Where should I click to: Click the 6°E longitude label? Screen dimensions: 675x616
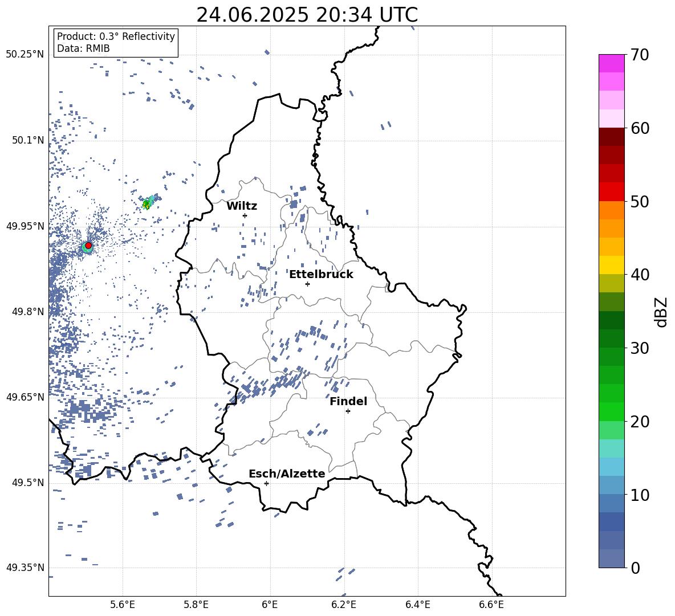[x=270, y=605]
